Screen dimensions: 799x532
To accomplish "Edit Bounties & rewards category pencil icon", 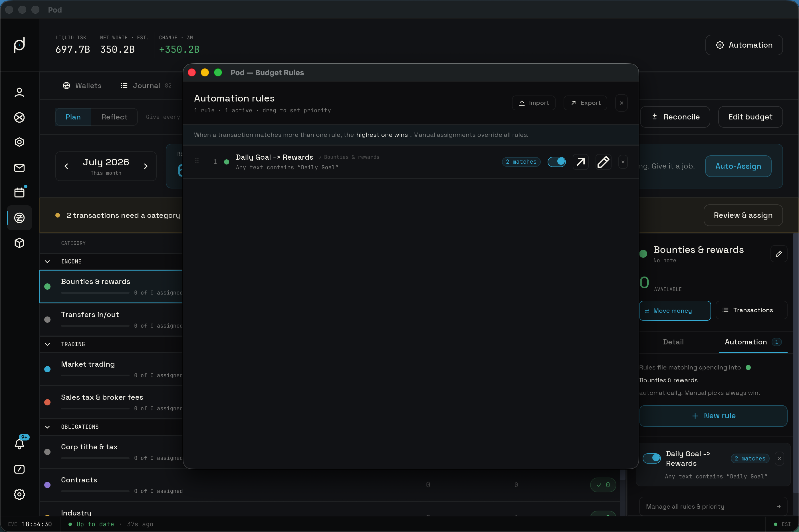I will click(779, 254).
